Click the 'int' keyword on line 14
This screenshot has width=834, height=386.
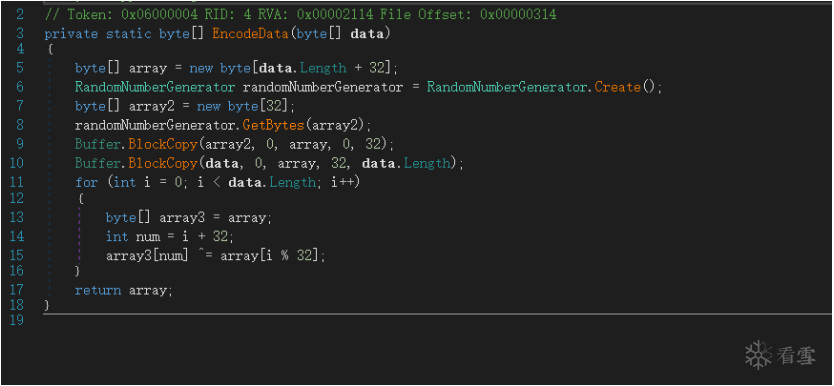point(117,236)
